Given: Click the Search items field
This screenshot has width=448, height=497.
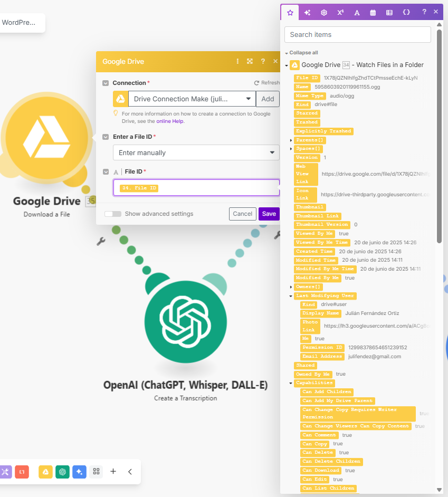Looking at the screenshot, I should (358, 34).
